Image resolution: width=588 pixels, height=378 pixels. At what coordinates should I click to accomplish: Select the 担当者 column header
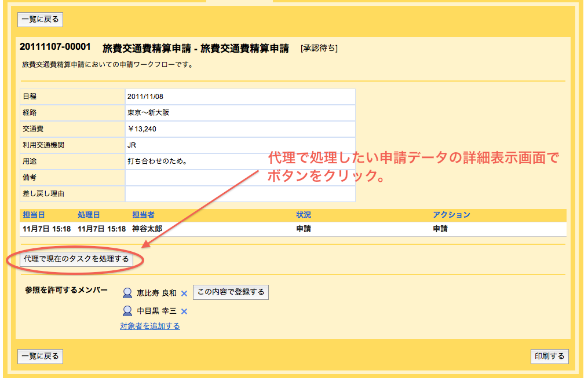tap(144, 215)
